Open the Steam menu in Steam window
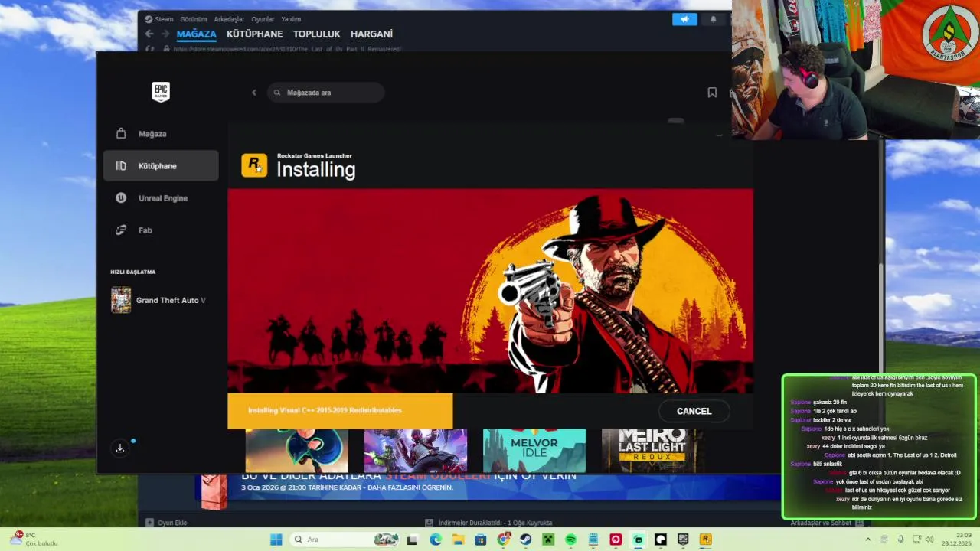Screen dimensions: 980x551 click(x=159, y=19)
